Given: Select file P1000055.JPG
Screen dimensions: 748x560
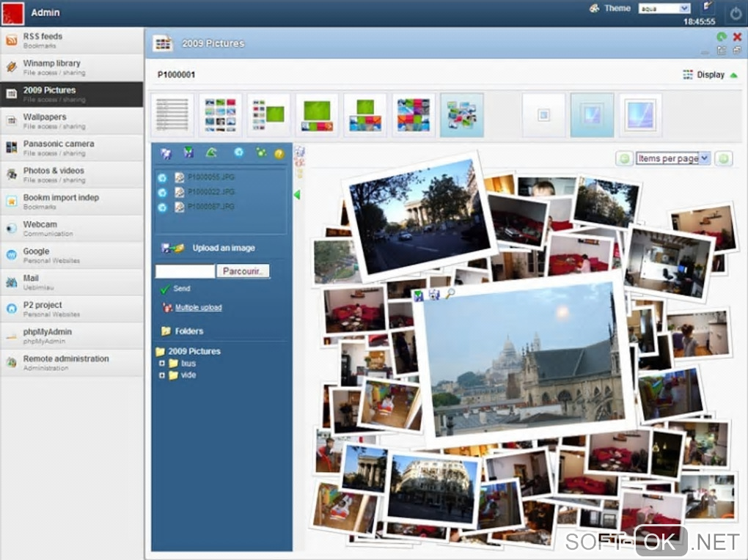Looking at the screenshot, I should click(x=211, y=177).
